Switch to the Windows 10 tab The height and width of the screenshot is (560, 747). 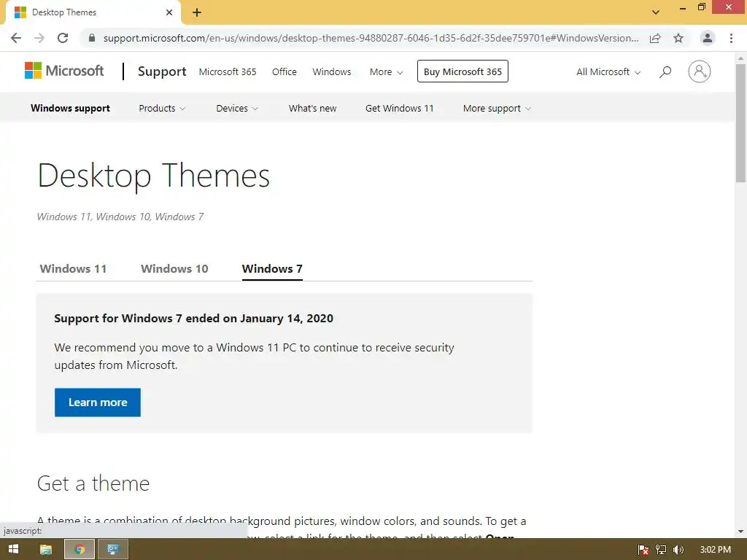(174, 268)
